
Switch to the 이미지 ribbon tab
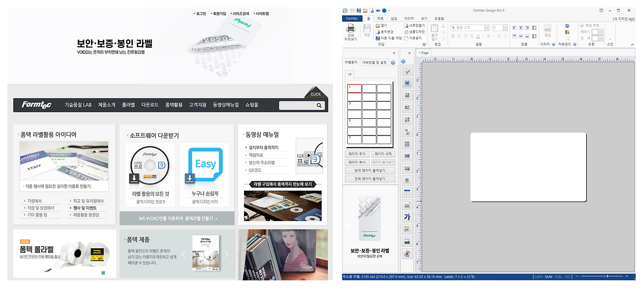point(409,19)
